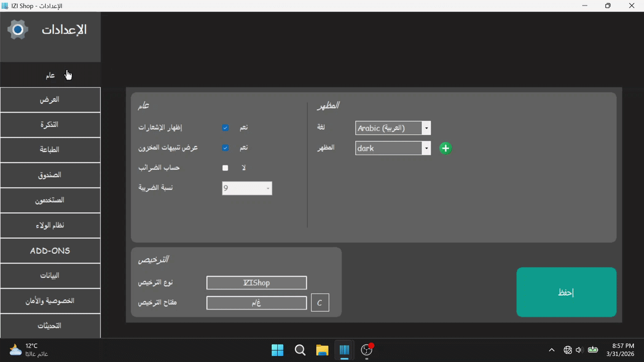Disable the إظهار الإشعارات checkbox
This screenshot has height=362, width=644.
pos(225,128)
